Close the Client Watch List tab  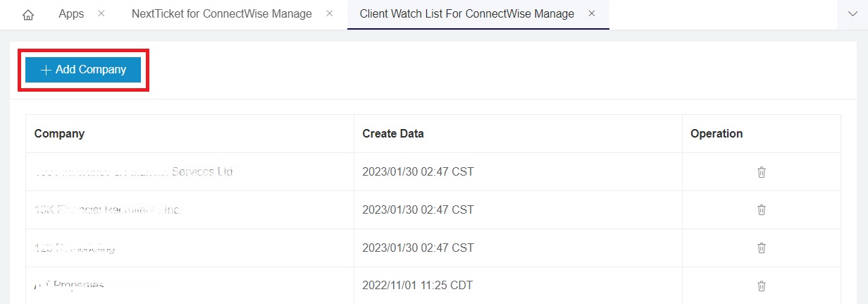pyautogui.click(x=592, y=14)
